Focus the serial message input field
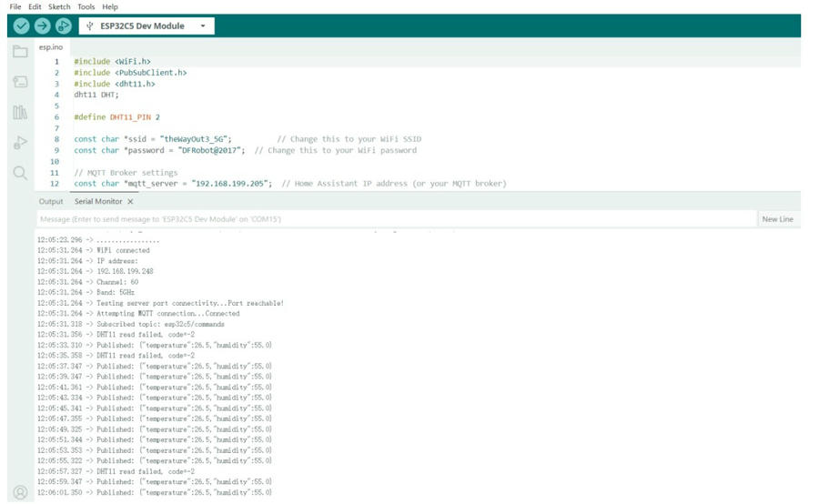The image size is (819, 504). click(x=397, y=219)
